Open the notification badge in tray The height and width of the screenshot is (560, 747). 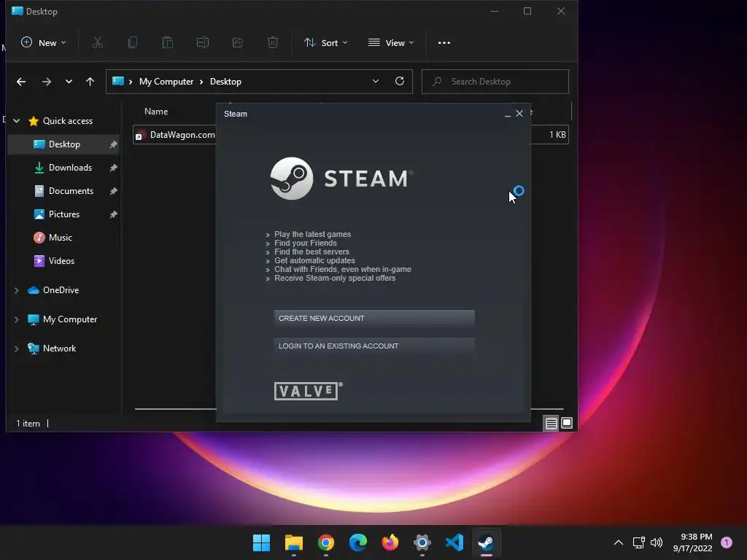(727, 542)
